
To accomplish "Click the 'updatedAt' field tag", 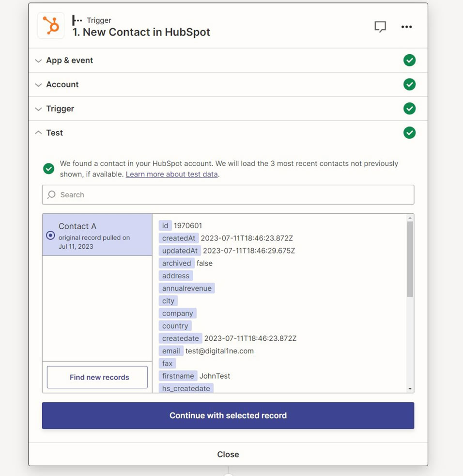I will 180,251.
